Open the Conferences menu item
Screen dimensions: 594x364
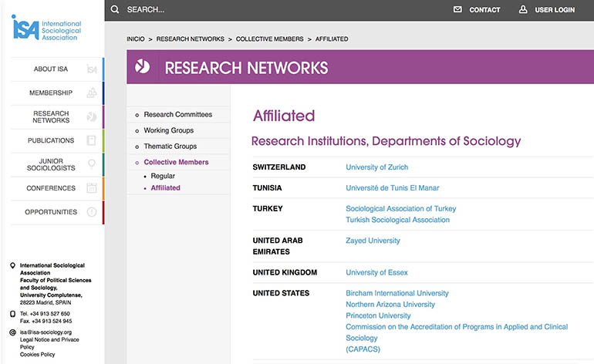(x=51, y=188)
